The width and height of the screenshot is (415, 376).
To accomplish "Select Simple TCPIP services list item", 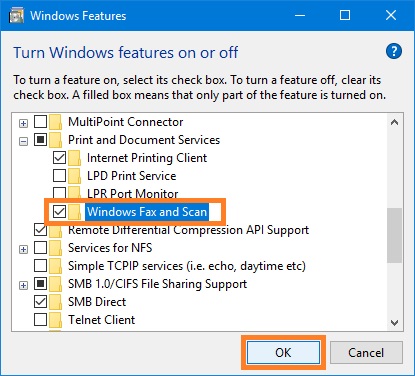I will point(187,266).
